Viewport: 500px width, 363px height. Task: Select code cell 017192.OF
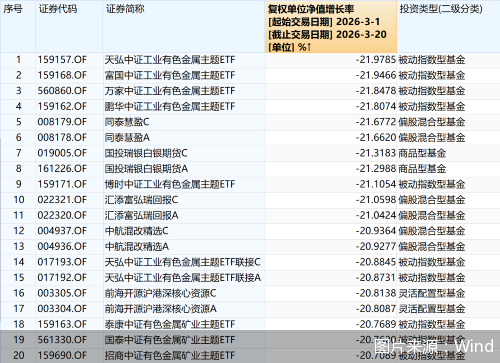coord(62,278)
